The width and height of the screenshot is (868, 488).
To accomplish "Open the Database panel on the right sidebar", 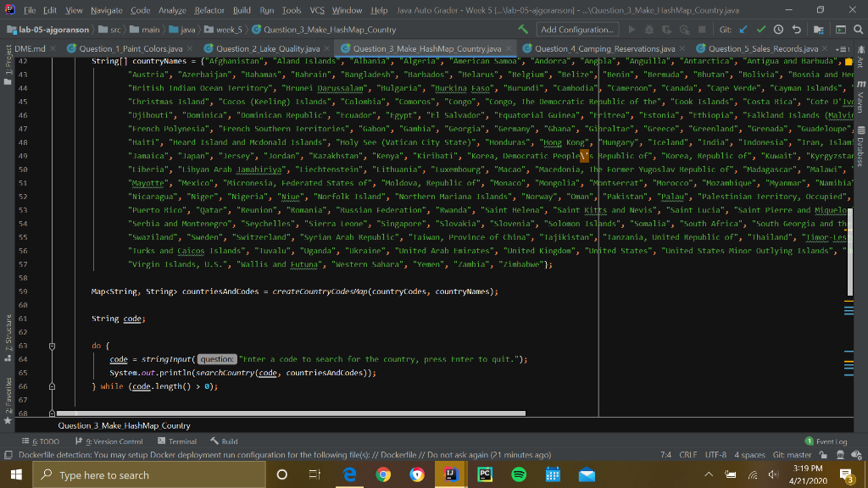I will coord(862,142).
